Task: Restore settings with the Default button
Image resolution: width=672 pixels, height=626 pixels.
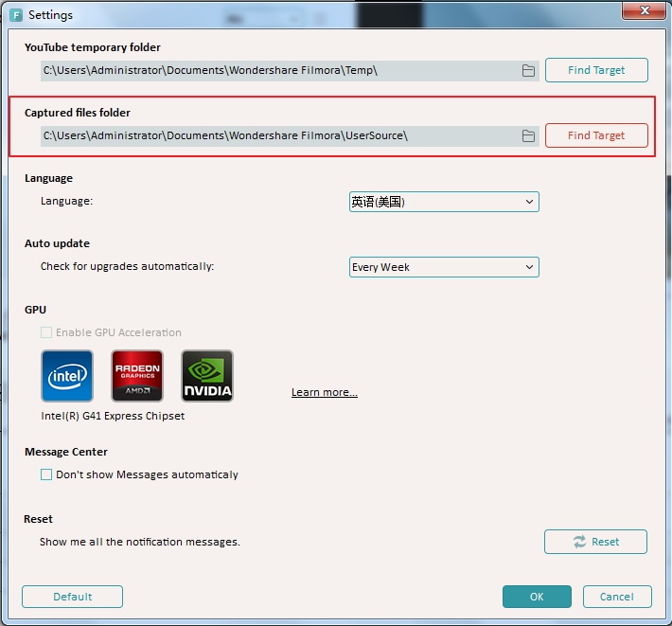Action: click(x=73, y=597)
